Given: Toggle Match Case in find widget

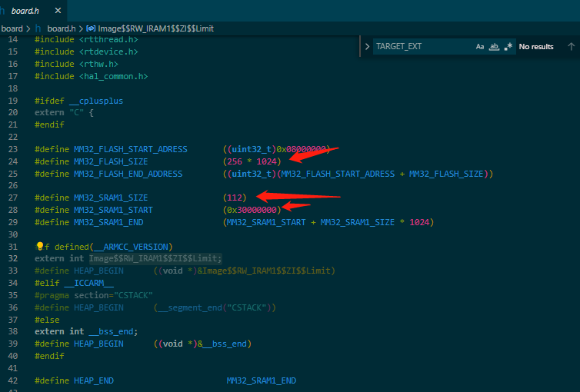Looking at the screenshot, I should point(480,47).
